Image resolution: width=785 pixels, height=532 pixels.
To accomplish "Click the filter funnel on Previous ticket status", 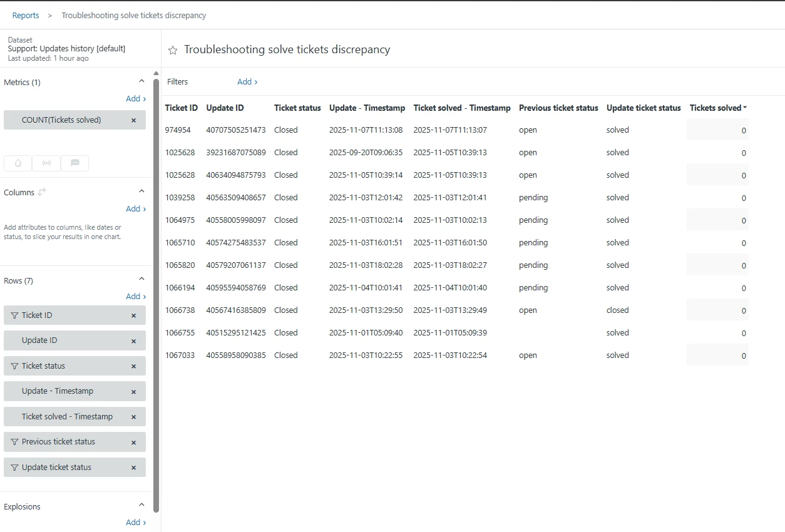I will [15, 442].
